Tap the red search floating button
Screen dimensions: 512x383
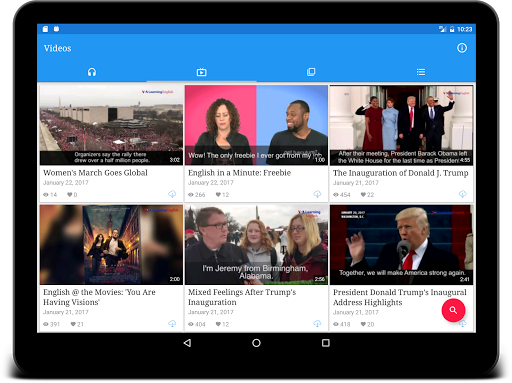(453, 310)
